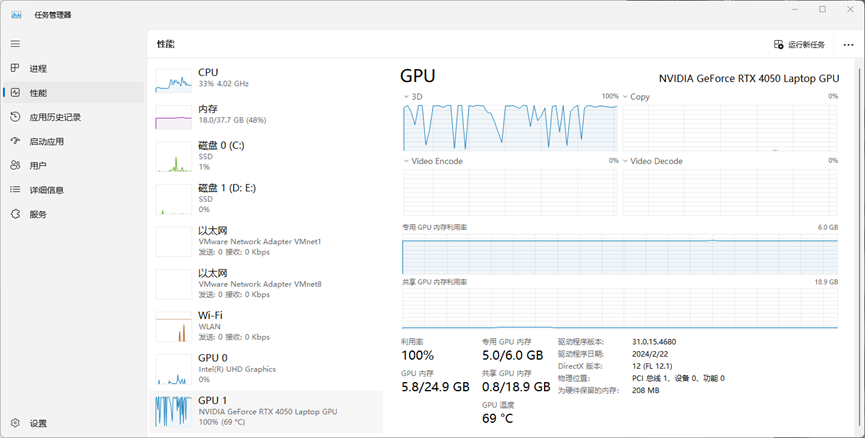Switch to the 详细信息 tab label

(46, 190)
